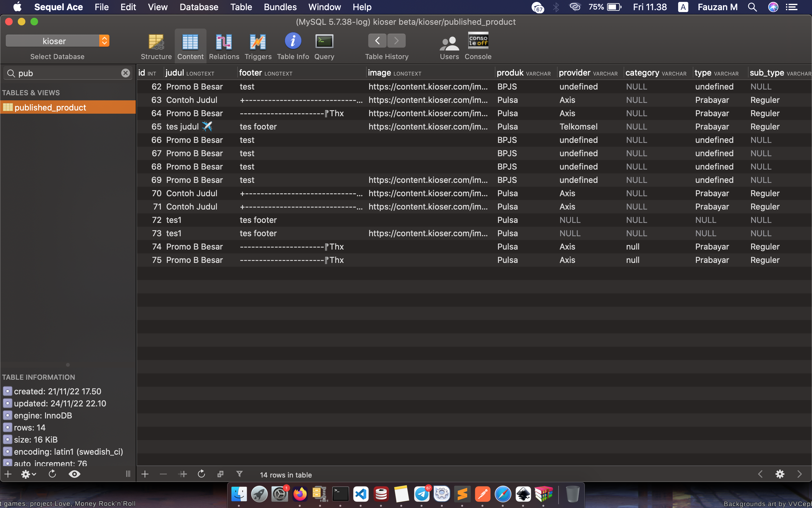This screenshot has width=812, height=508.
Task: Clear the table search field
Action: click(x=126, y=73)
